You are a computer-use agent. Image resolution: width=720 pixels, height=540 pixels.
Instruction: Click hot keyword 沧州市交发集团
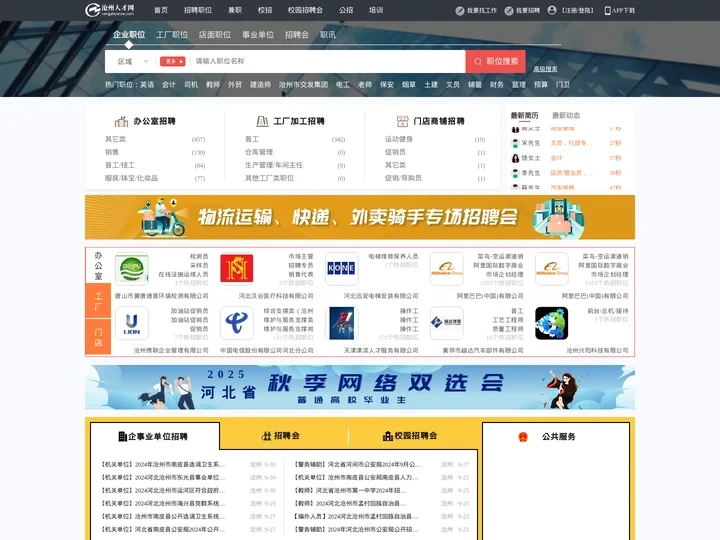[303, 84]
